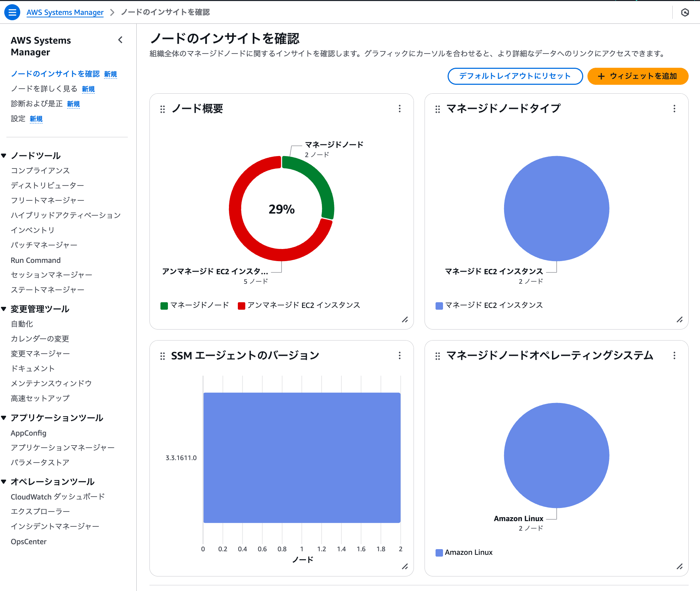Toggle blue Amazon Linux legend swatch

point(439,553)
